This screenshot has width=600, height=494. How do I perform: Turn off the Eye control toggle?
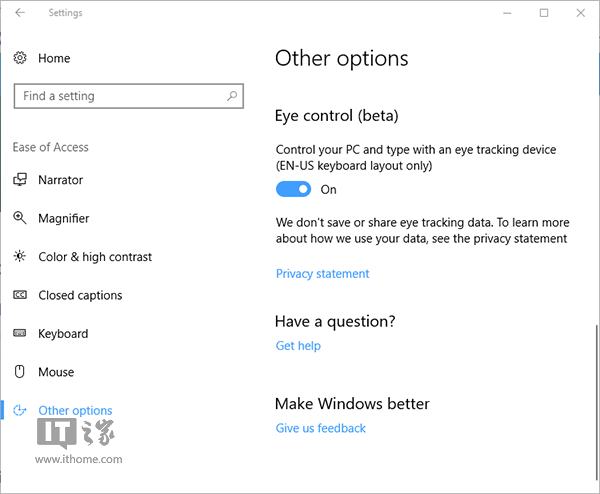293,189
